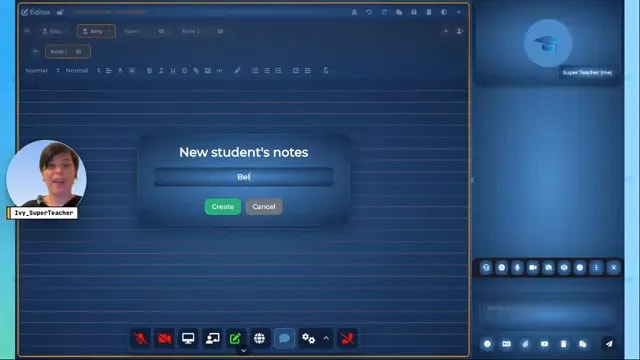Click the Super Teacher avatar thumbnail
This screenshot has width=640, height=360.
click(x=548, y=44)
